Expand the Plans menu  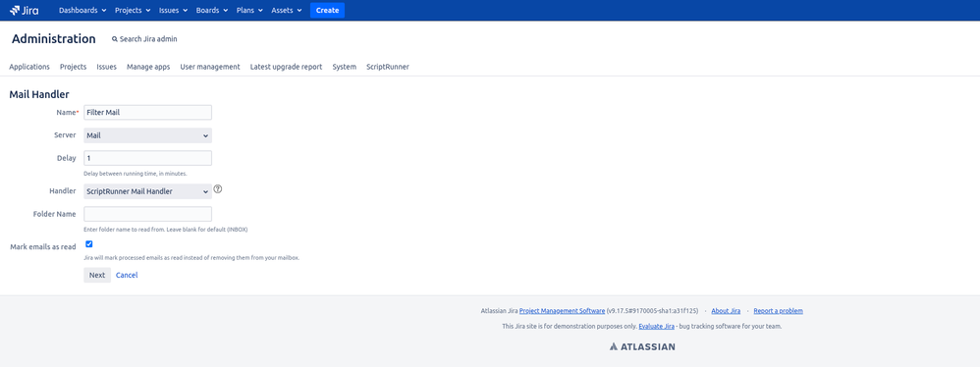[249, 10]
